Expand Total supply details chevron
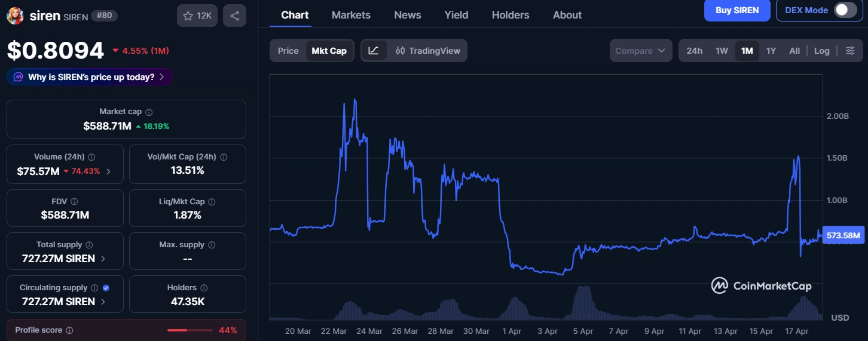 click(x=103, y=259)
